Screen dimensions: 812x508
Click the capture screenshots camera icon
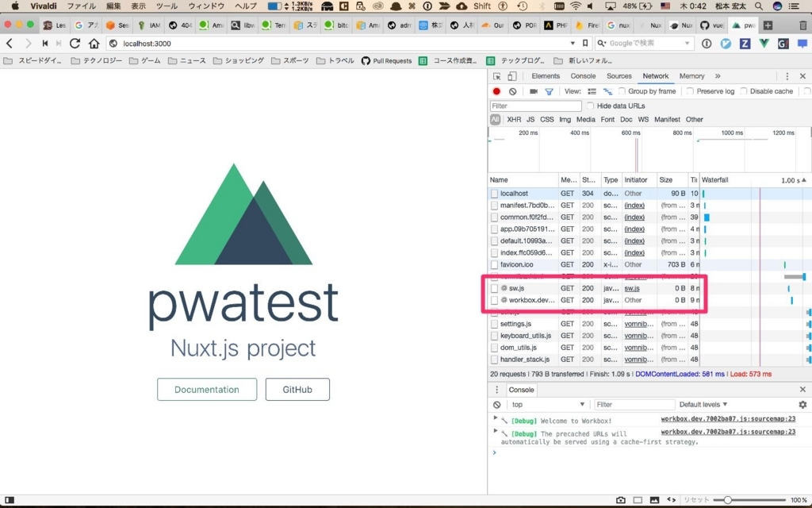click(534, 91)
